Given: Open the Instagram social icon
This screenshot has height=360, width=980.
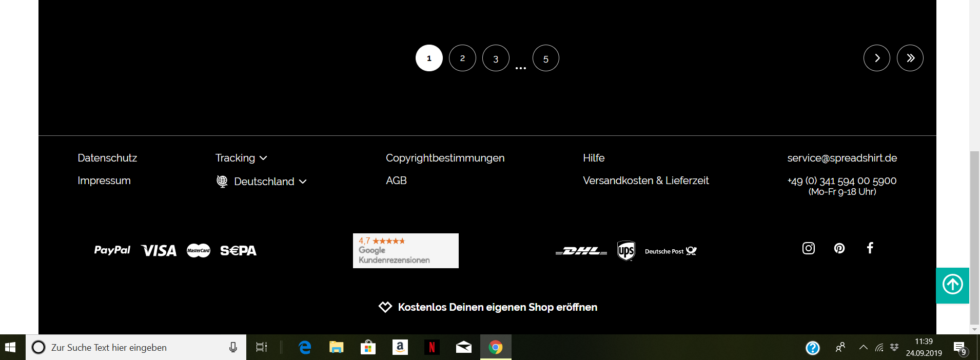Looking at the screenshot, I should pos(808,248).
